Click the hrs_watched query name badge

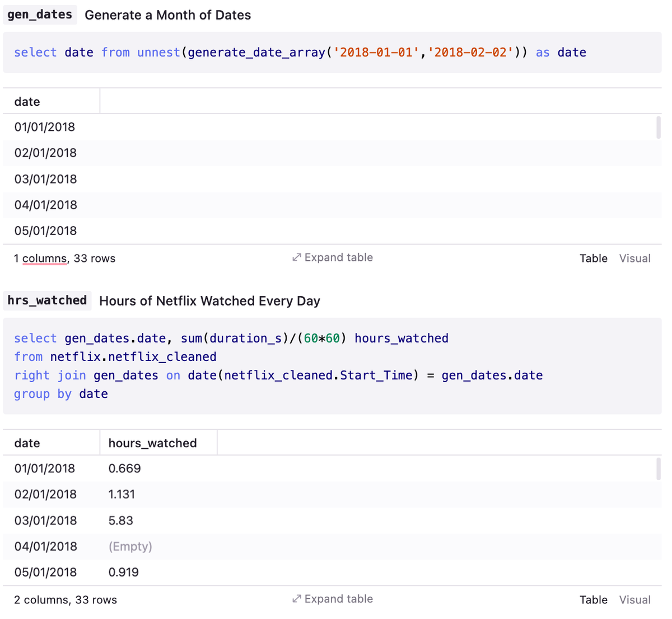[47, 301]
